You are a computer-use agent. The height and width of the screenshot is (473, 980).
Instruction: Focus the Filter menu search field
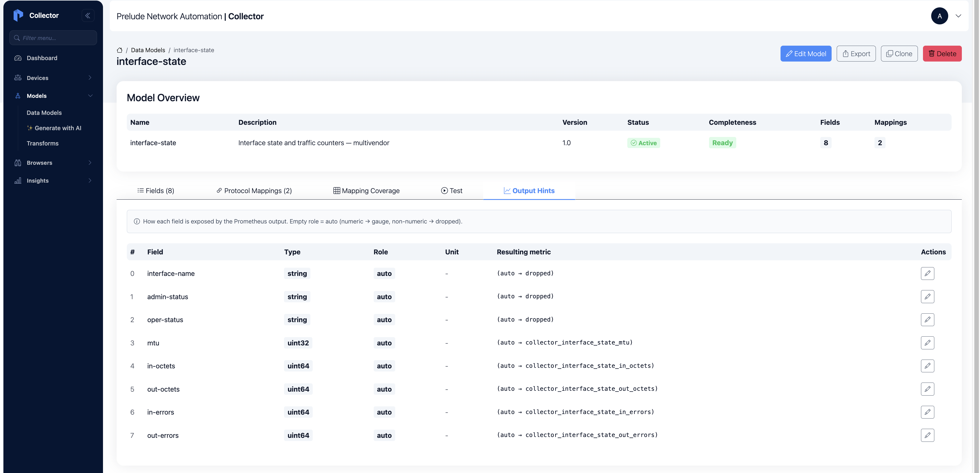tap(53, 38)
